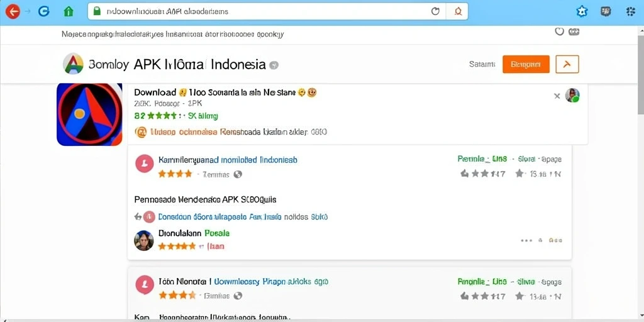Image resolution: width=644 pixels, height=322 pixels.
Task: Click the globe icon beside 'Gimiios'
Action: 238,296
